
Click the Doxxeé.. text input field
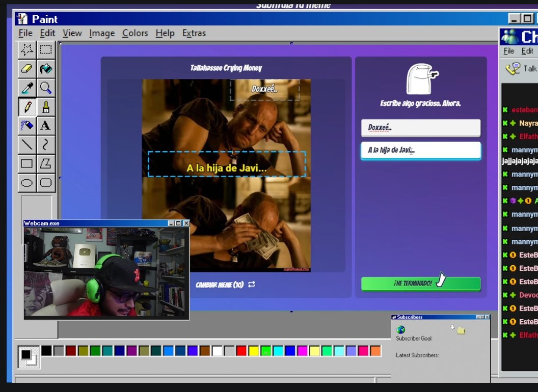point(421,128)
